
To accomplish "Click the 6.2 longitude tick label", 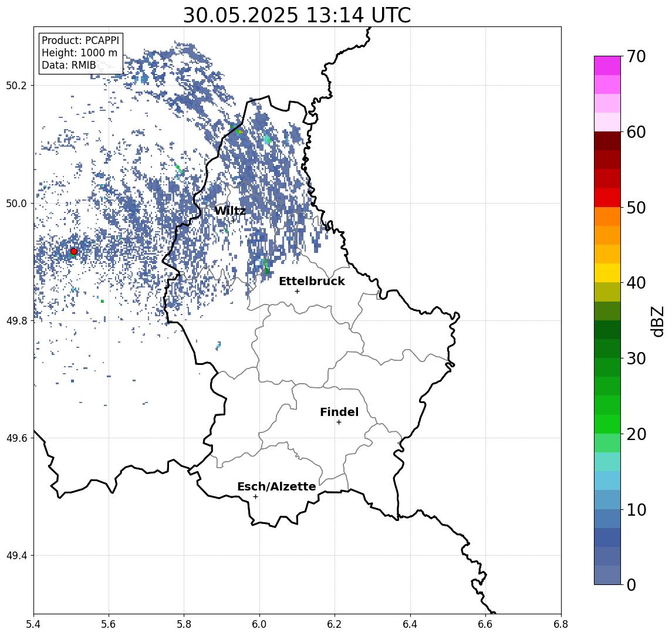I will [x=335, y=624].
